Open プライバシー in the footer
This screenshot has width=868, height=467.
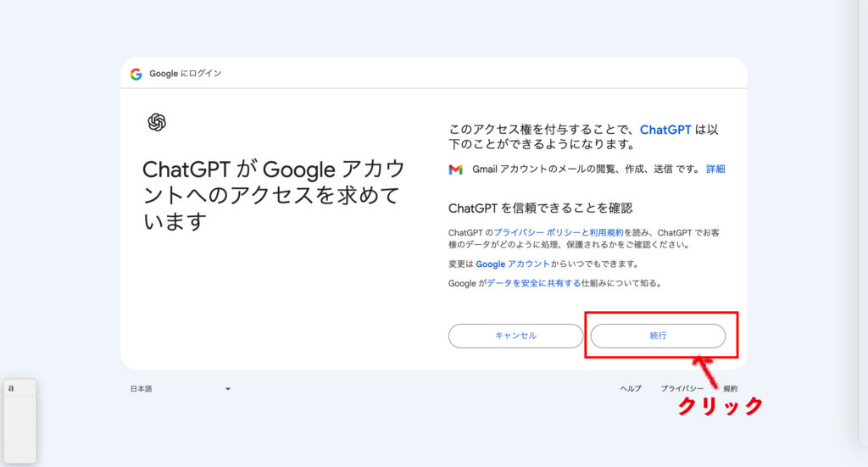pyautogui.click(x=682, y=389)
